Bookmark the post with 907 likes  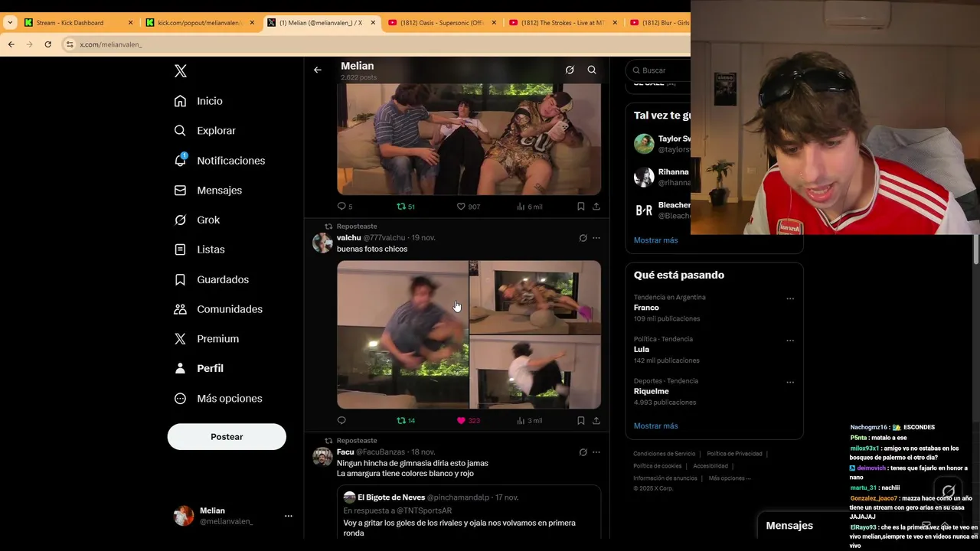coord(581,207)
